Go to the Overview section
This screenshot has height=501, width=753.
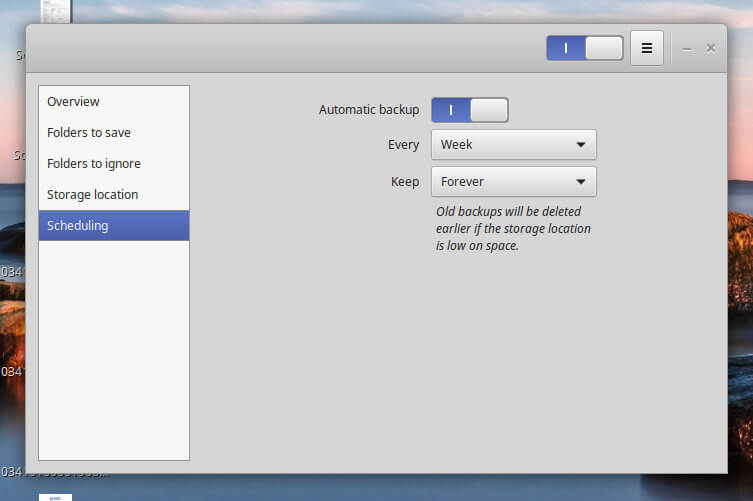click(x=113, y=102)
